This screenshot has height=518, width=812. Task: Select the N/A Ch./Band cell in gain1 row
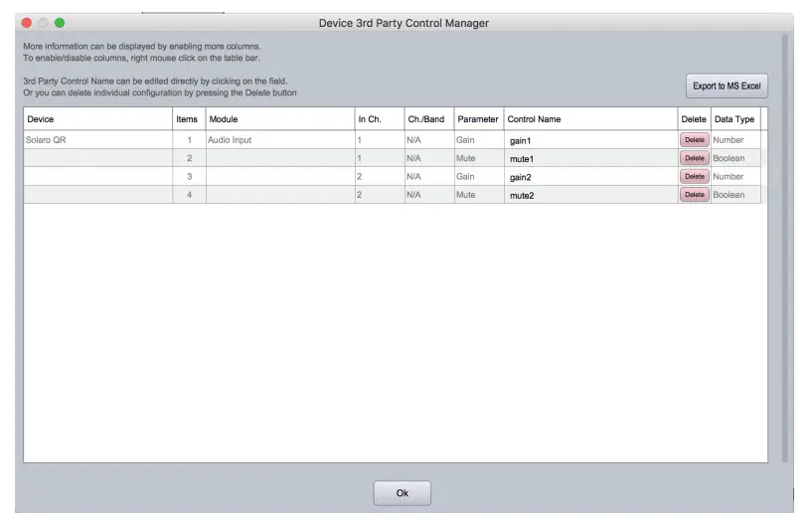click(429, 140)
